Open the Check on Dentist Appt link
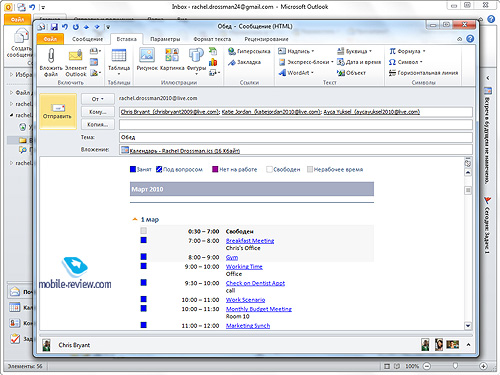The width and height of the screenshot is (500, 375). 255,283
